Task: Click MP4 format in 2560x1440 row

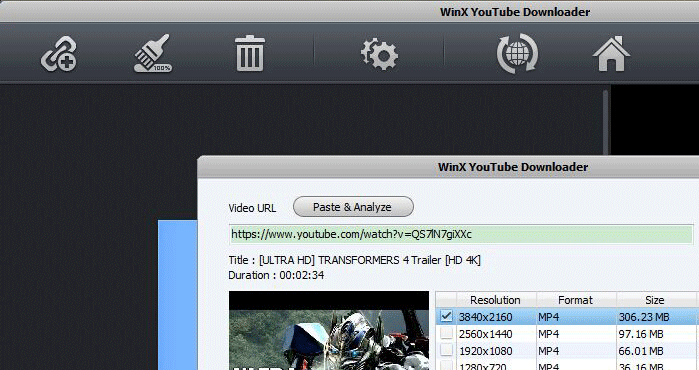Action: click(x=548, y=334)
